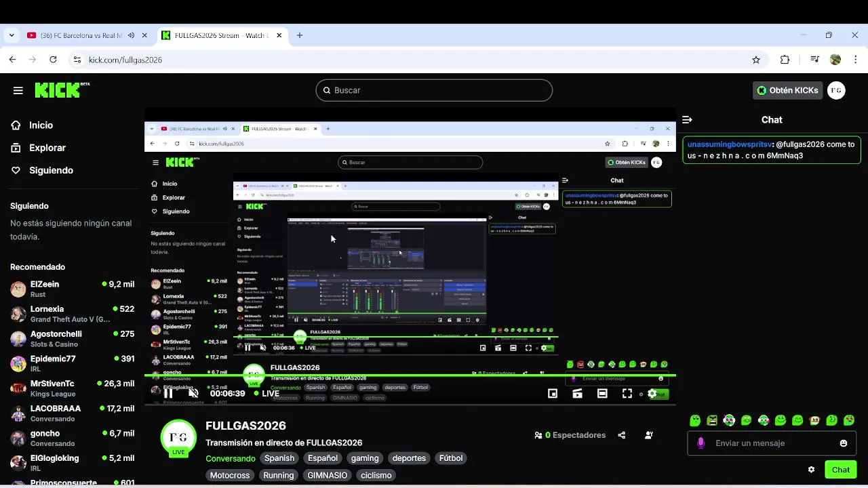Viewport: 868px width, 488px height.
Task: Open ElGlogloking channel in the left sidebar
Action: (72, 463)
